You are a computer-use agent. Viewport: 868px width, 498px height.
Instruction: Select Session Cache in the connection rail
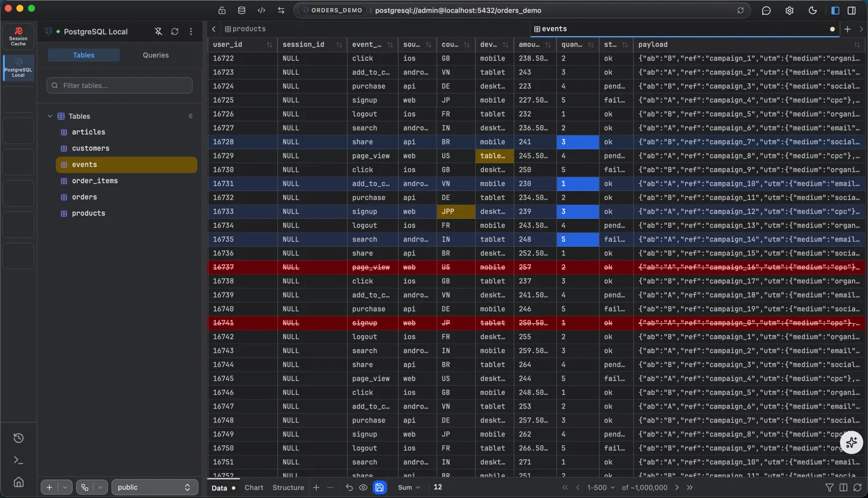19,36
